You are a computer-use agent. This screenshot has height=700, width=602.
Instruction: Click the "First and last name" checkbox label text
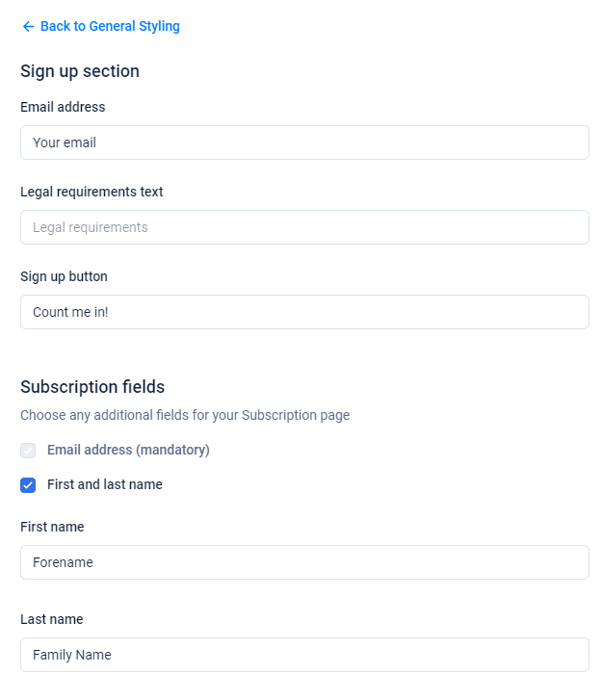click(105, 485)
